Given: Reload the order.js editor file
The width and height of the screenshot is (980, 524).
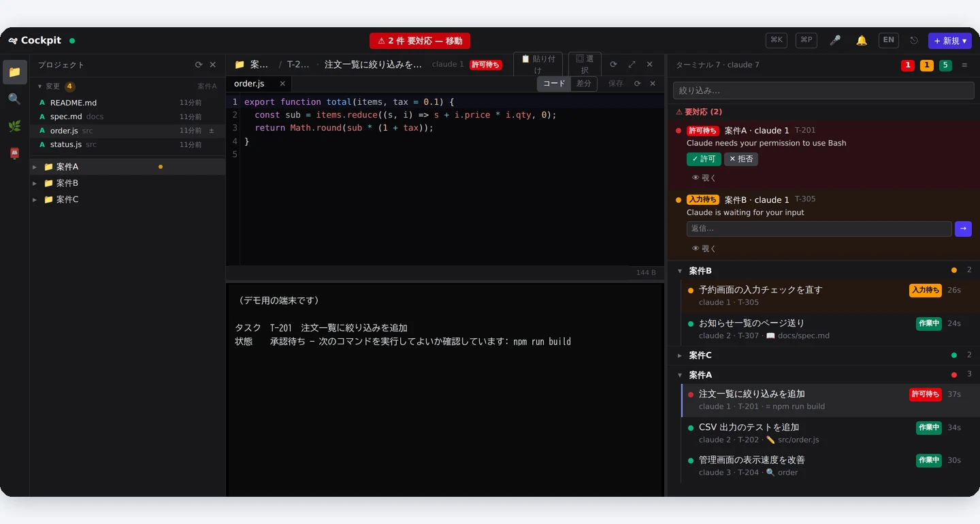Looking at the screenshot, I should click(638, 83).
